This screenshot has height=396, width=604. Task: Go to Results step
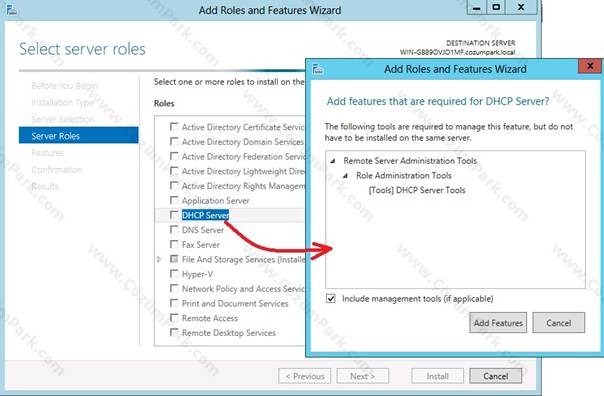coord(45,186)
